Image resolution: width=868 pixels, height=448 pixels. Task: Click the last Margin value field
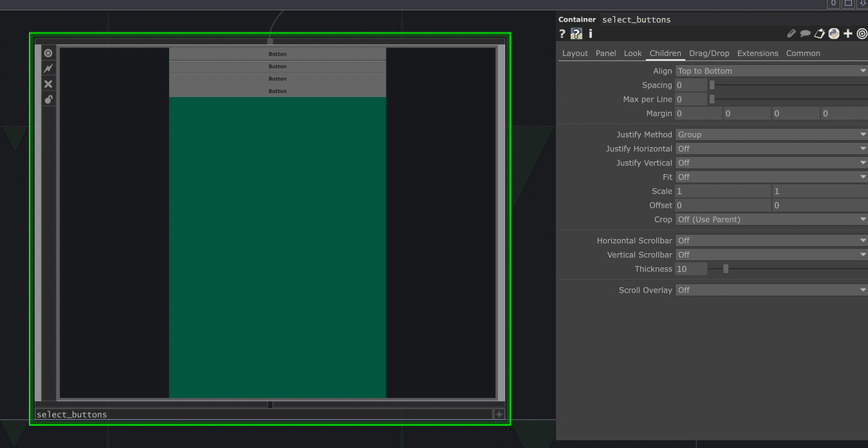[843, 113]
